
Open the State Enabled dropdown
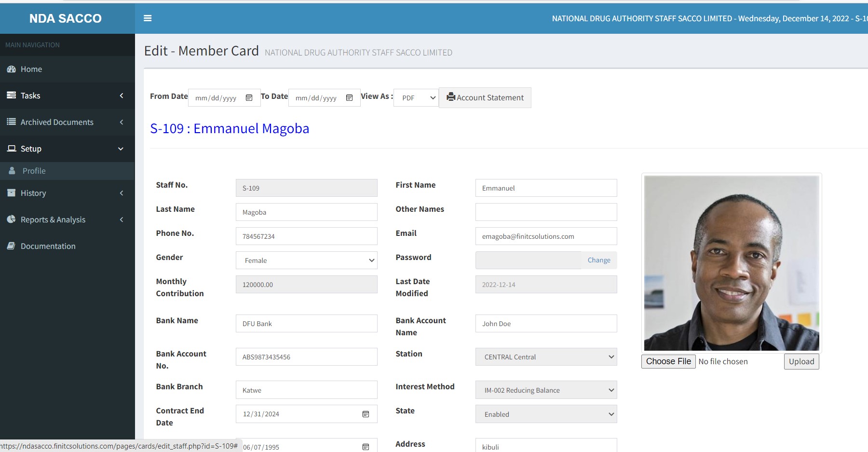(546, 414)
